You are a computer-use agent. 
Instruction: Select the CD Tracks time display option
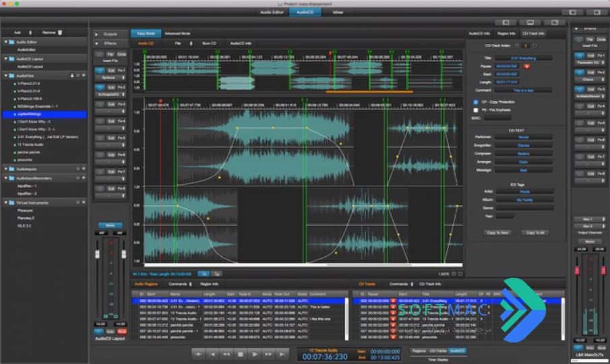tap(438, 351)
